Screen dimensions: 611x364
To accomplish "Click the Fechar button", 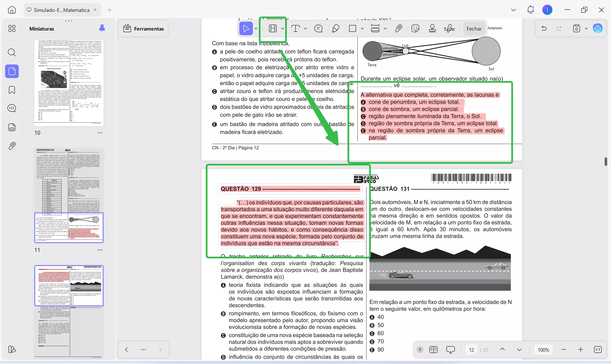I will pos(474,29).
